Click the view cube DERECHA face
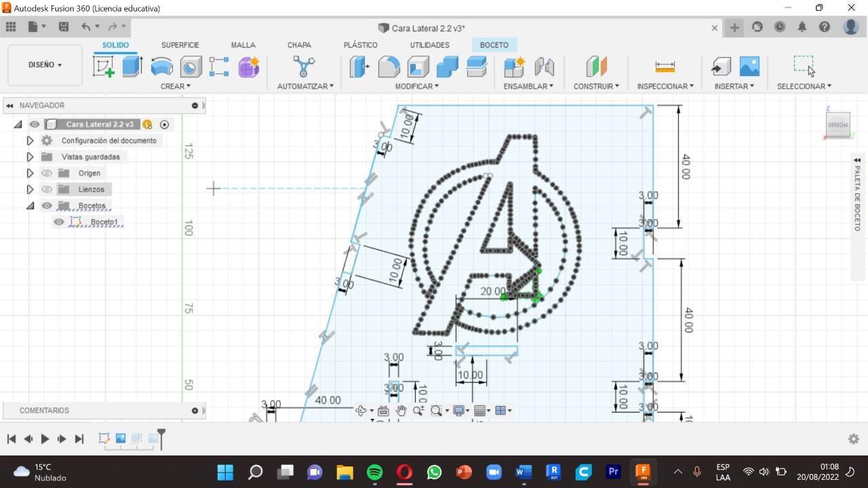 pyautogui.click(x=838, y=125)
